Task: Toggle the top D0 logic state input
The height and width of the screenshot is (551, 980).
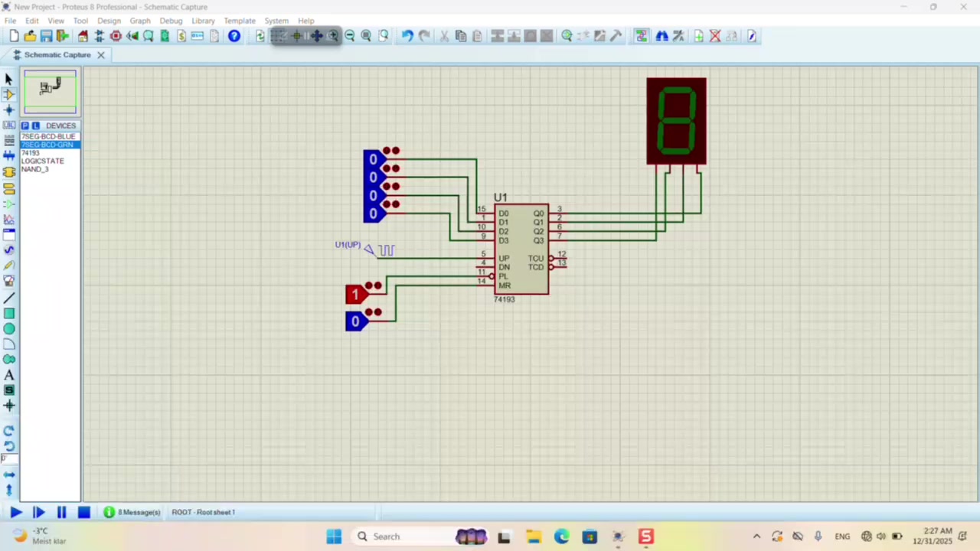Action: 373,160
